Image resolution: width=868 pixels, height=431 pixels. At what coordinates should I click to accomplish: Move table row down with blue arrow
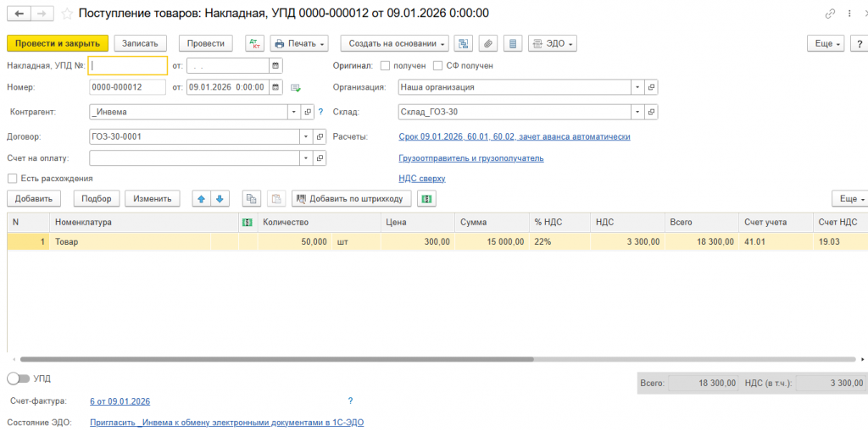220,199
